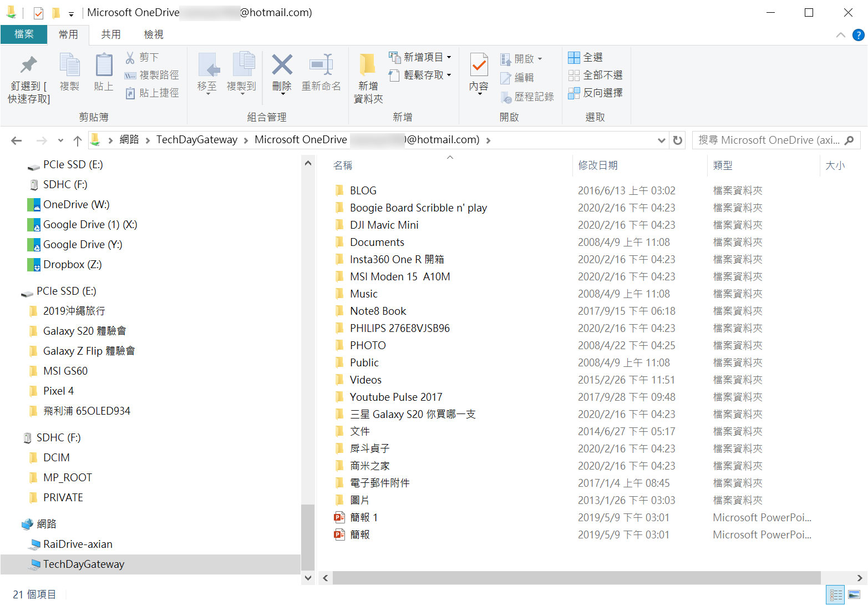Expand the Move to (移至) dropdown
Screen dimensions: 868x605
tap(208, 93)
